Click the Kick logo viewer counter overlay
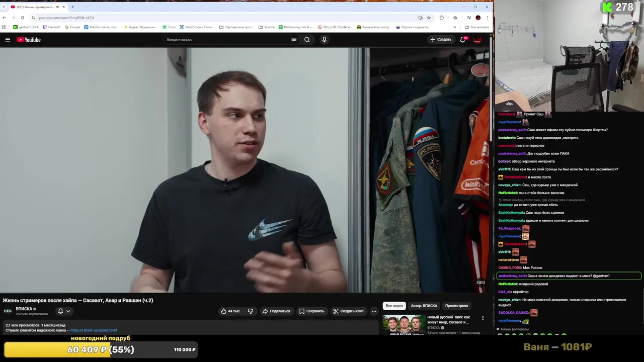 pos(618,7)
